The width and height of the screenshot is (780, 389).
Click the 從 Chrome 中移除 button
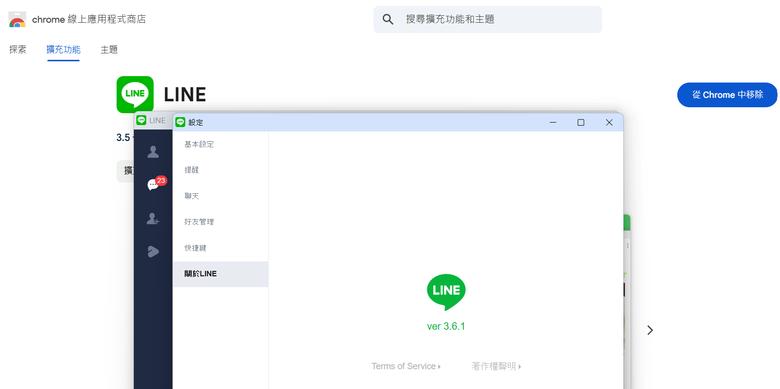click(727, 95)
